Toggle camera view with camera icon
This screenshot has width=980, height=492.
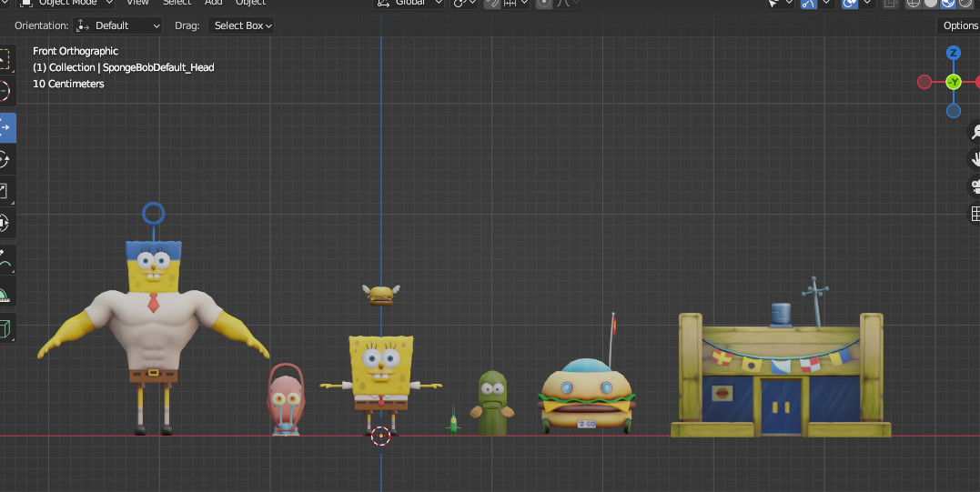click(x=975, y=186)
